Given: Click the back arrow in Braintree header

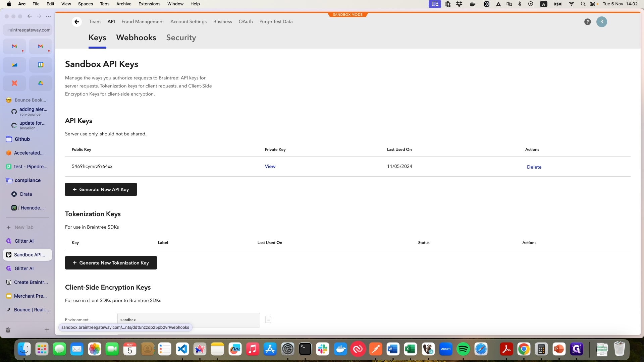Looking at the screenshot, I should click(77, 22).
